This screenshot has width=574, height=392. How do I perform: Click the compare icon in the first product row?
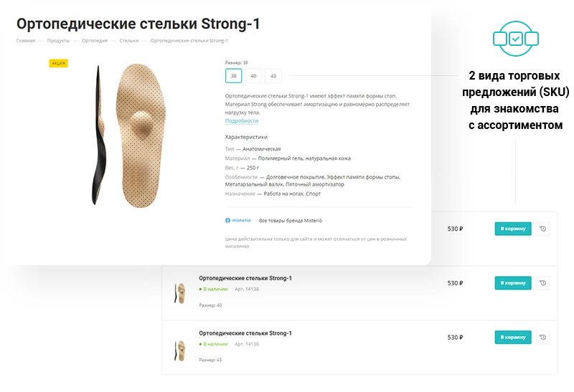(x=542, y=229)
